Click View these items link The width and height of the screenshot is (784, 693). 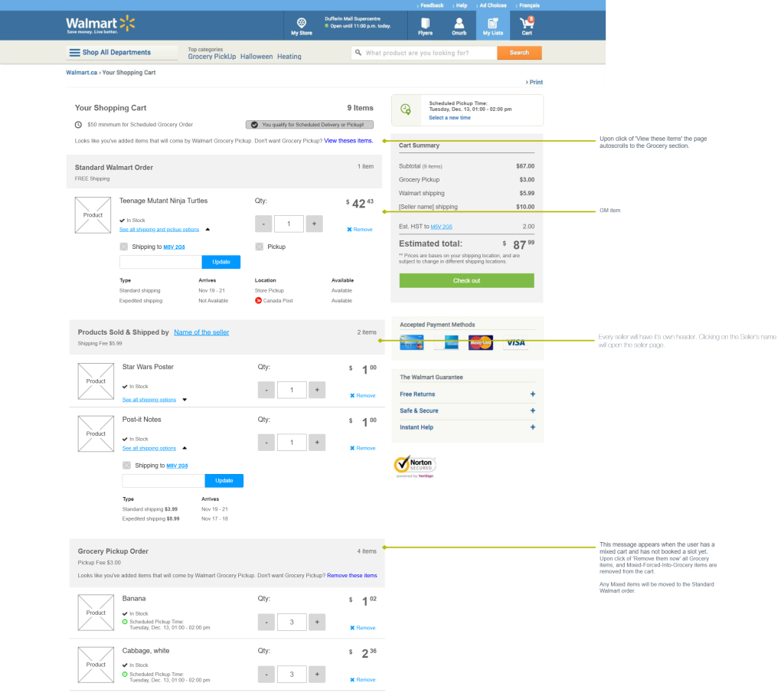348,141
